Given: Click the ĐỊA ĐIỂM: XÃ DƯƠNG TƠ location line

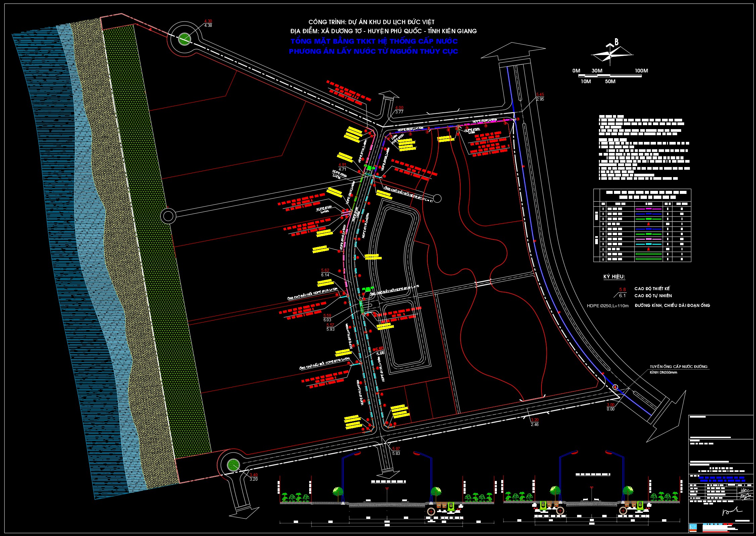Looking at the screenshot, I should coord(383,31).
